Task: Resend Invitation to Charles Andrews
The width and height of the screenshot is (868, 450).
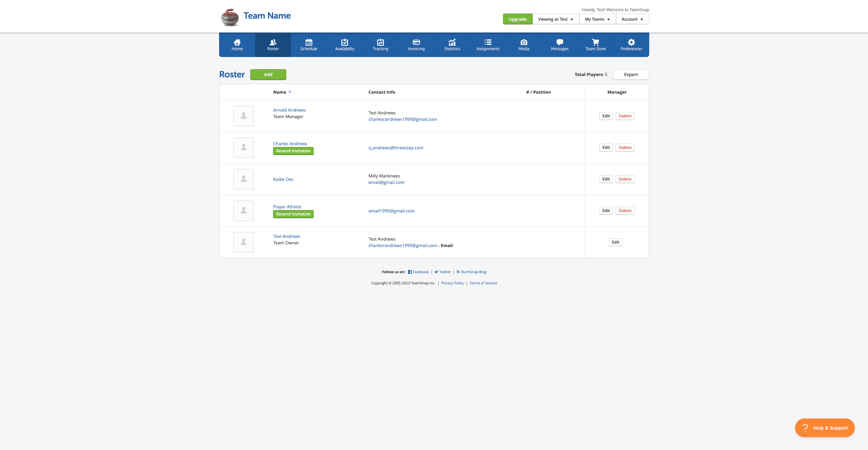Action: tap(293, 151)
